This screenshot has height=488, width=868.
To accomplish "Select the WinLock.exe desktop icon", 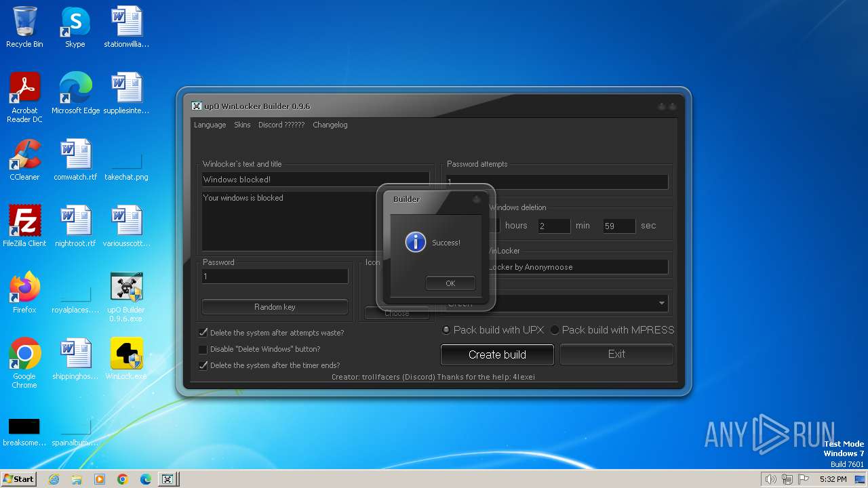I will coord(126,360).
